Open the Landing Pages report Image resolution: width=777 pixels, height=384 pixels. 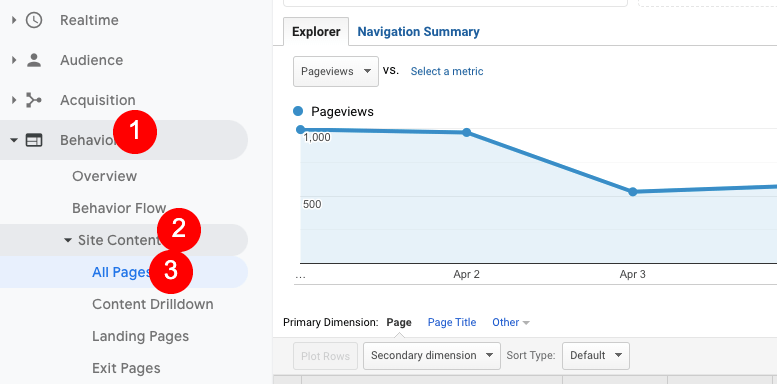point(140,336)
